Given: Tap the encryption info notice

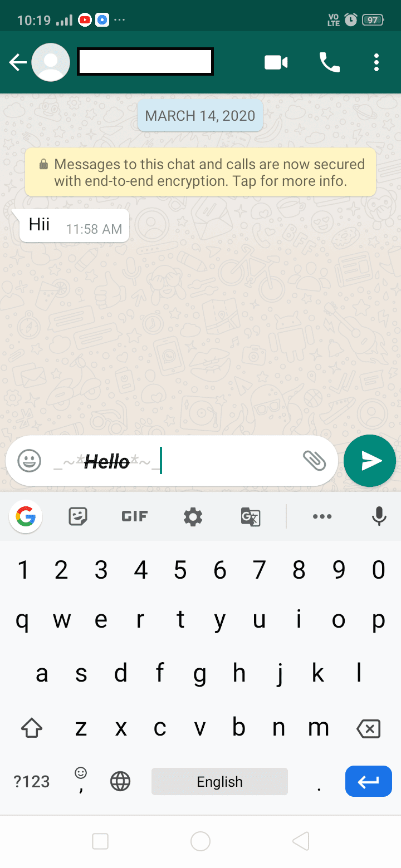Looking at the screenshot, I should [x=200, y=172].
